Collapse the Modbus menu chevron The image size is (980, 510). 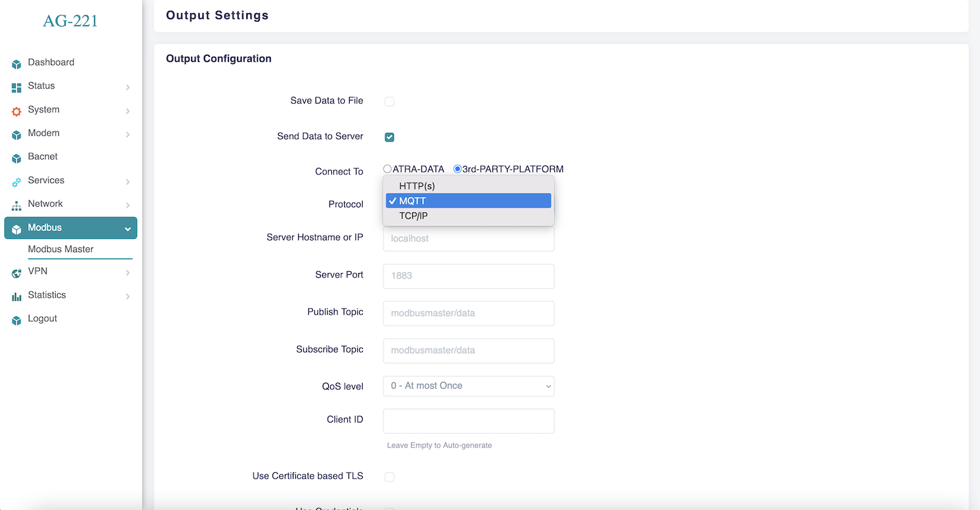coord(127,229)
